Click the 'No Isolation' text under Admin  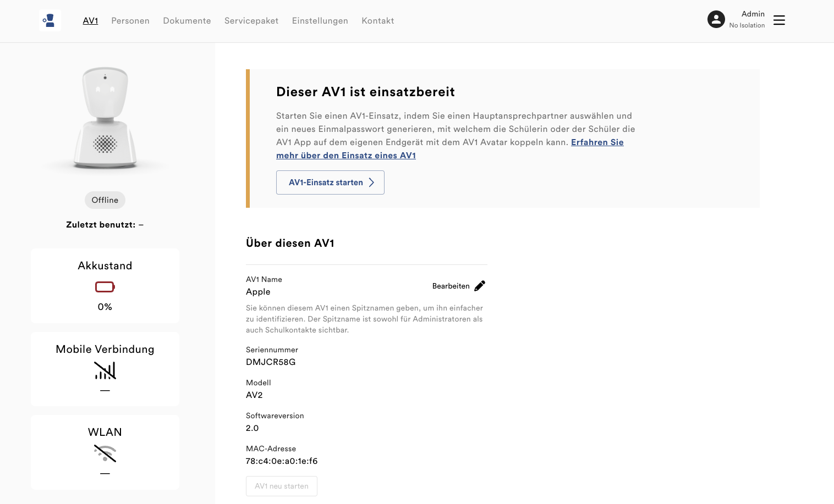click(747, 25)
